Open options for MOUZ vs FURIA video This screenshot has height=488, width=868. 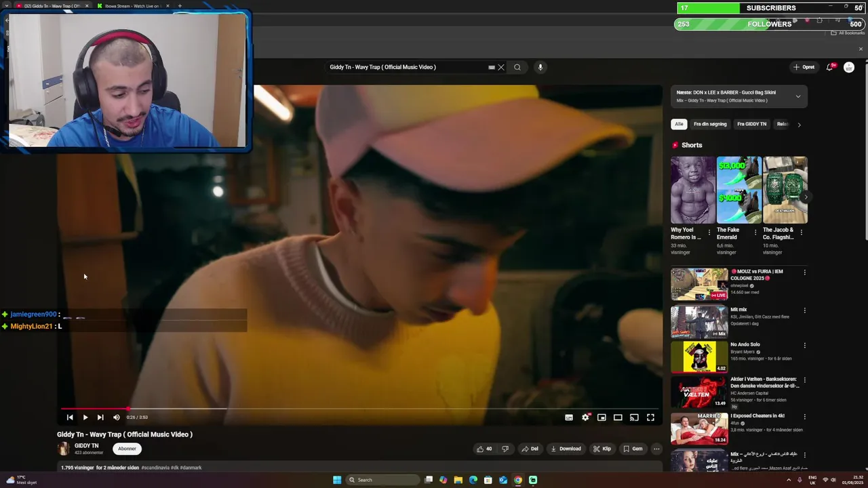point(805,272)
